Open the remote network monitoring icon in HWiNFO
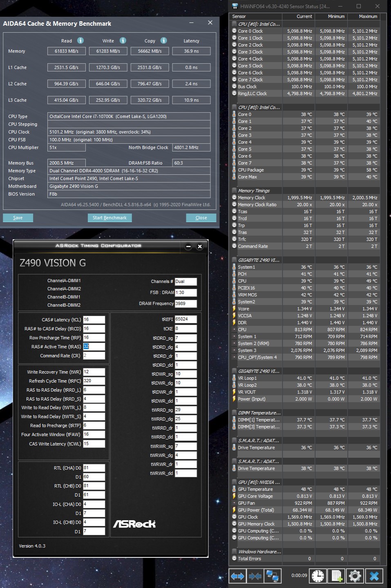 [x=273, y=576]
